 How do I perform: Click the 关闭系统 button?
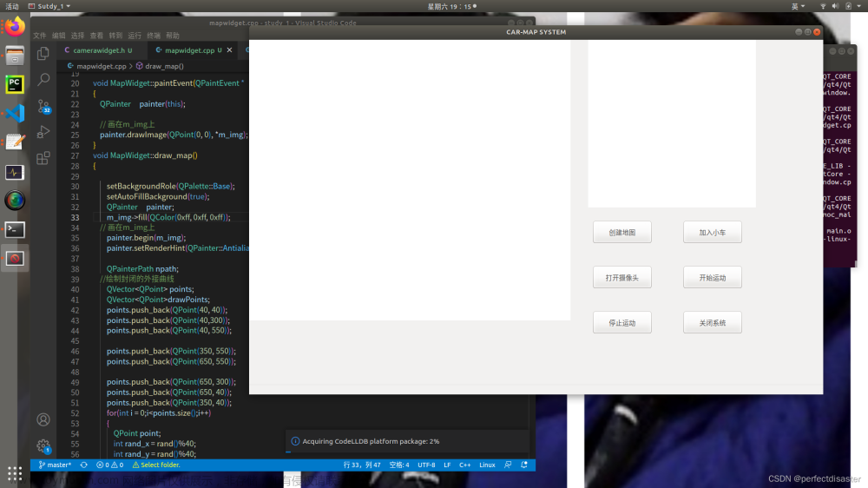tap(713, 323)
